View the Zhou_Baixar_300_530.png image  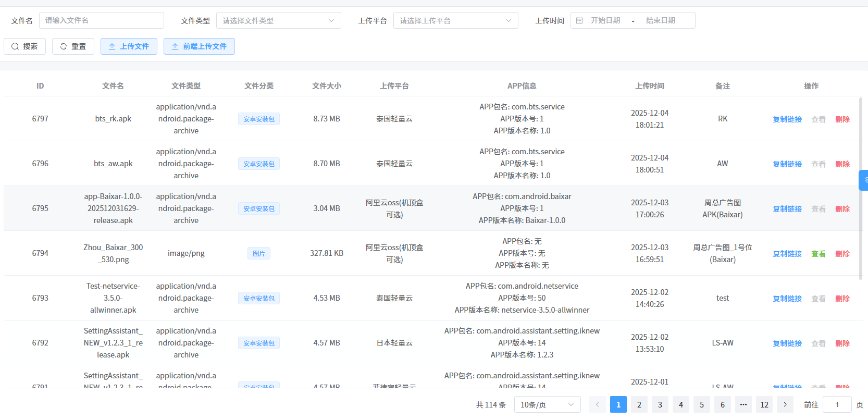click(819, 254)
